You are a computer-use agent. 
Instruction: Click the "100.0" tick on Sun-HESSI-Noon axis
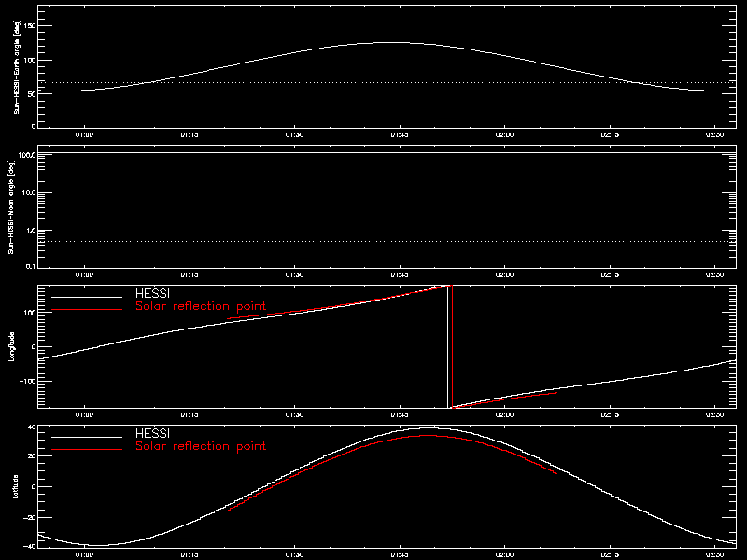27,155
